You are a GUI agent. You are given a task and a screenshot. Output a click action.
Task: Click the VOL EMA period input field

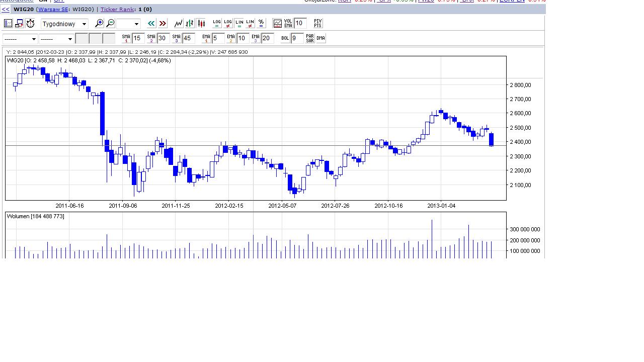point(300,23)
